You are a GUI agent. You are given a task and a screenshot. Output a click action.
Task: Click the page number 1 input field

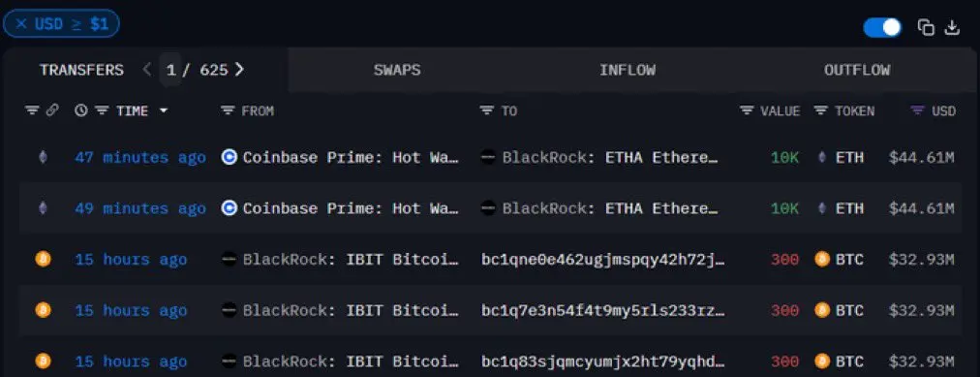pos(171,70)
